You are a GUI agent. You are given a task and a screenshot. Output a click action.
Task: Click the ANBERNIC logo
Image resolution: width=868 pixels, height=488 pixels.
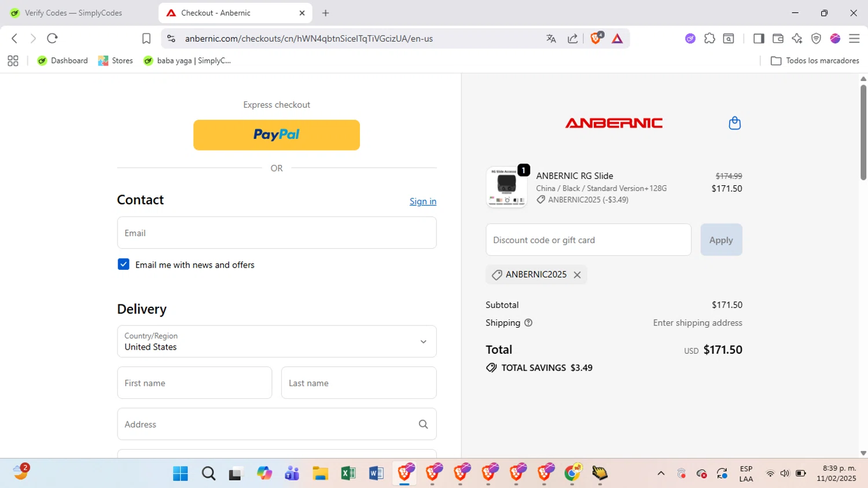(x=614, y=123)
